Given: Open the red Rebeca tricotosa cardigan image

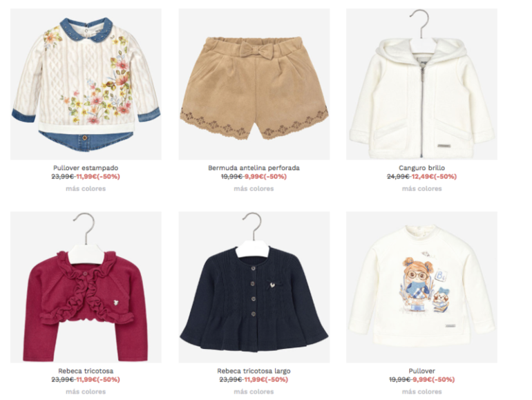Looking at the screenshot, I should (86, 287).
